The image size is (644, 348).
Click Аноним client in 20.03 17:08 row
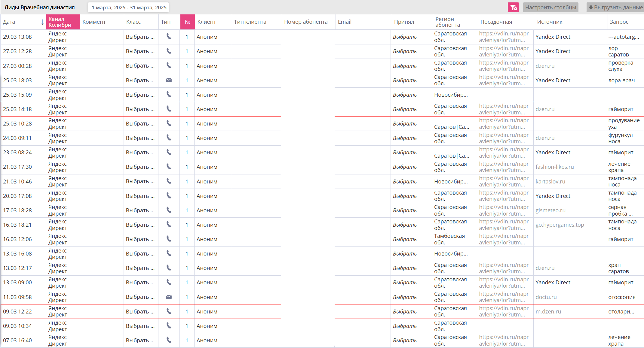[207, 196]
